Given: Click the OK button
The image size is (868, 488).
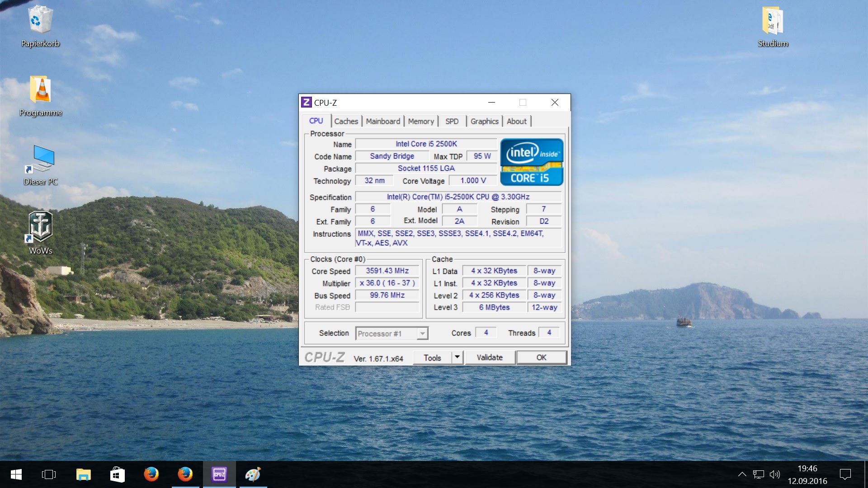Looking at the screenshot, I should (541, 357).
